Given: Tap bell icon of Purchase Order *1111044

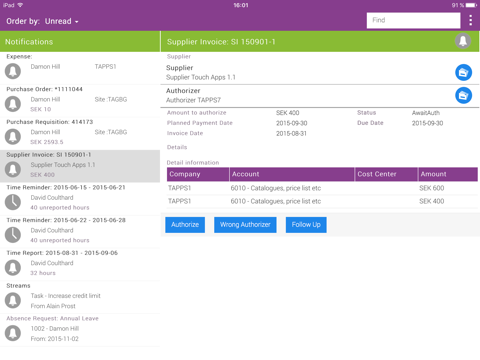Looking at the screenshot, I should pyautogui.click(x=13, y=104).
